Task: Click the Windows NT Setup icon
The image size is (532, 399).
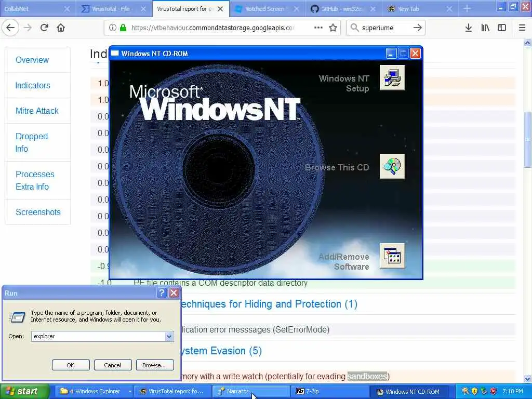Action: coord(392,78)
